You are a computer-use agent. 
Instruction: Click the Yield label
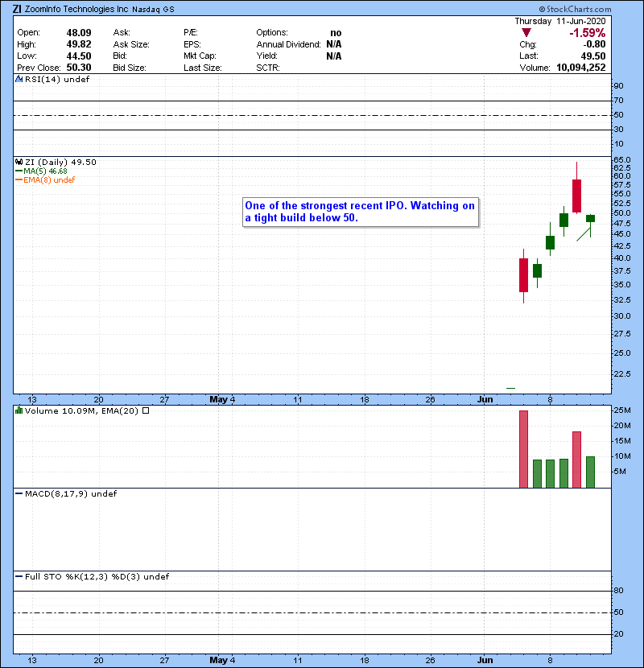tap(266, 56)
